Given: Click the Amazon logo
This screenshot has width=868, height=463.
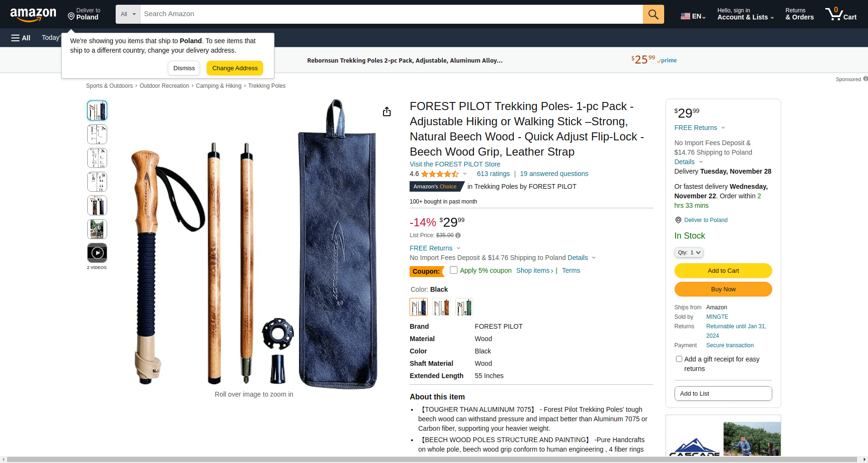Looking at the screenshot, I should 33,14.
